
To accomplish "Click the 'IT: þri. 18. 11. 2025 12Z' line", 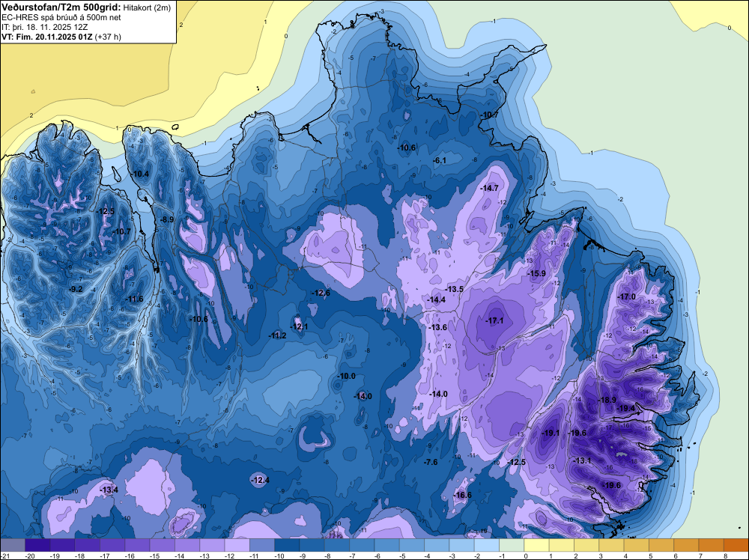I will click(x=45, y=27).
